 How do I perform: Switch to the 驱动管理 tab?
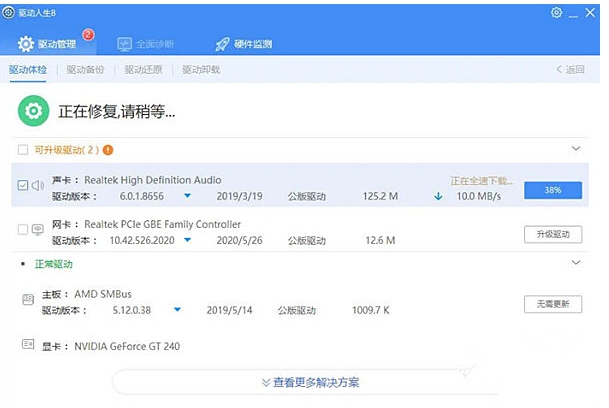(x=47, y=44)
